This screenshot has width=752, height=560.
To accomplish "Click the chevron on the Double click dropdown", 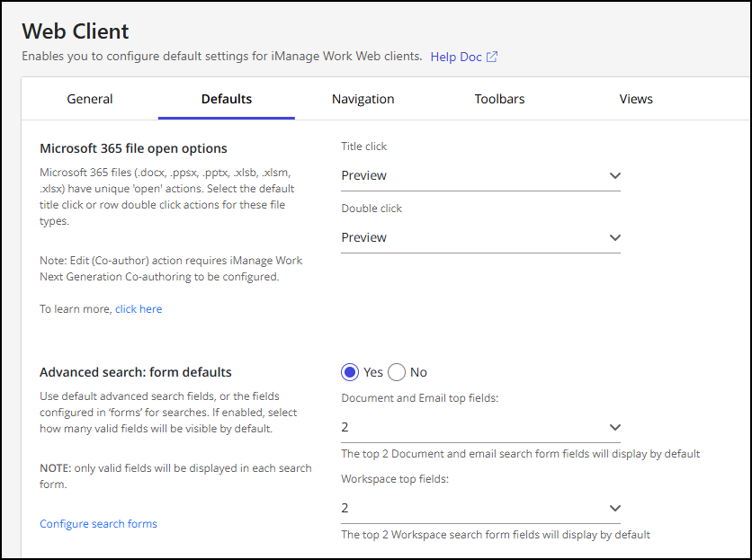I will click(614, 237).
